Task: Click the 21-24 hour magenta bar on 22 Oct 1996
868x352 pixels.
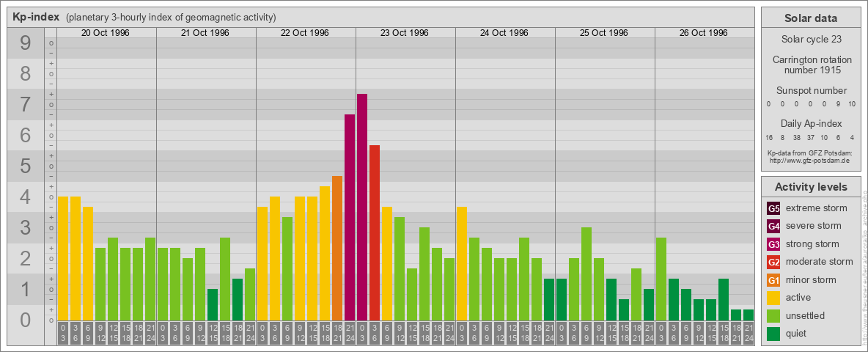Action: (350, 218)
